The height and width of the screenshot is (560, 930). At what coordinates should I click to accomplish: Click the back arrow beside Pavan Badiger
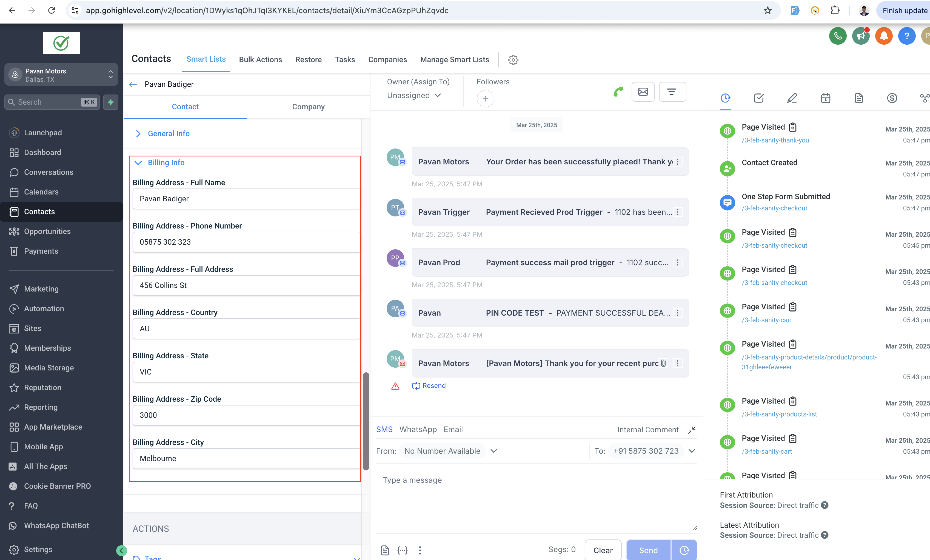pyautogui.click(x=133, y=85)
